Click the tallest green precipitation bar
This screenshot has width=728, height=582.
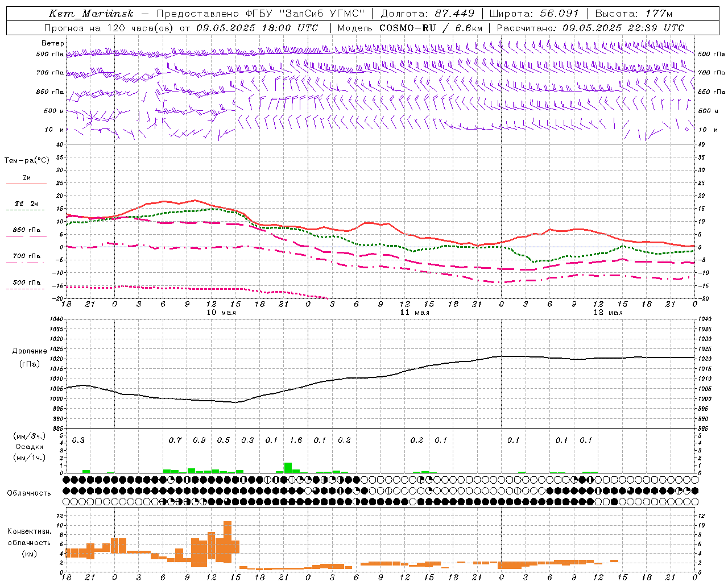coord(288,468)
